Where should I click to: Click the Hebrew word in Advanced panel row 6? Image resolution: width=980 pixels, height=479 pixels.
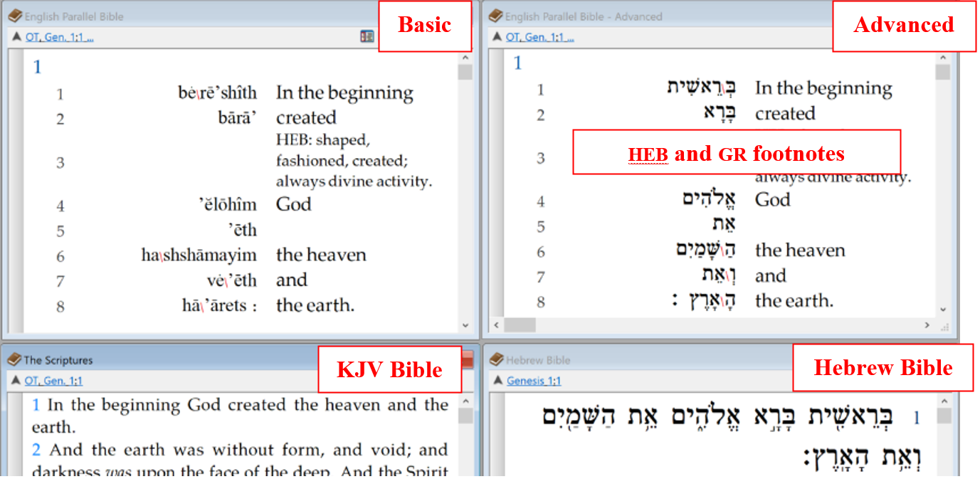[x=706, y=249]
